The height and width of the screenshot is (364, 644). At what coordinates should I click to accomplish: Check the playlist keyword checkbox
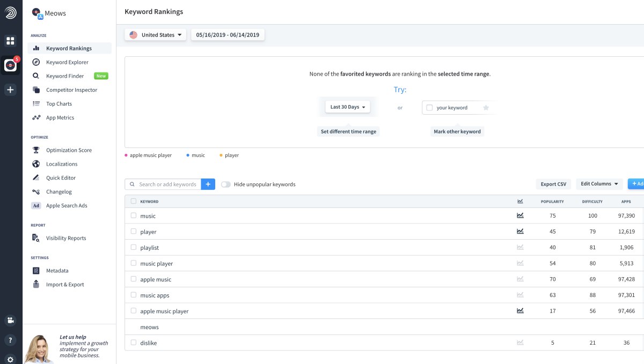pos(134,248)
